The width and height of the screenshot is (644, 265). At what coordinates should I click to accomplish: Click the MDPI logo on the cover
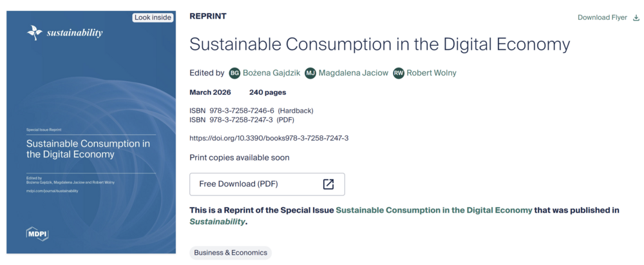[x=37, y=234]
